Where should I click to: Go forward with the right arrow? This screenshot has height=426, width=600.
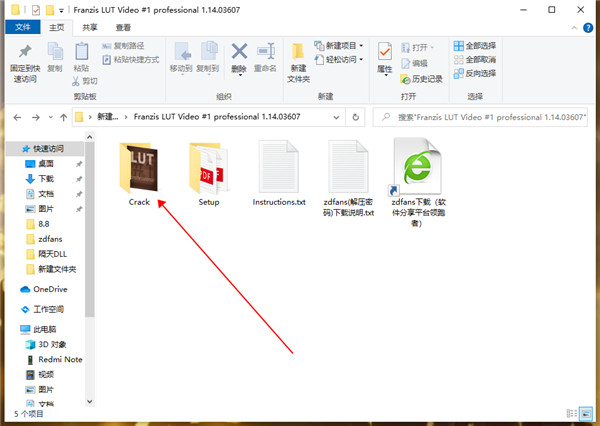point(36,118)
